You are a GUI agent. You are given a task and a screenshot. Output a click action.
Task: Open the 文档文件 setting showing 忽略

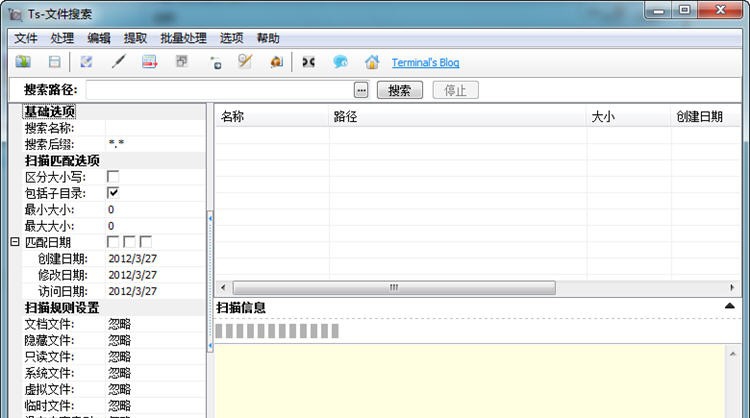tap(155, 324)
